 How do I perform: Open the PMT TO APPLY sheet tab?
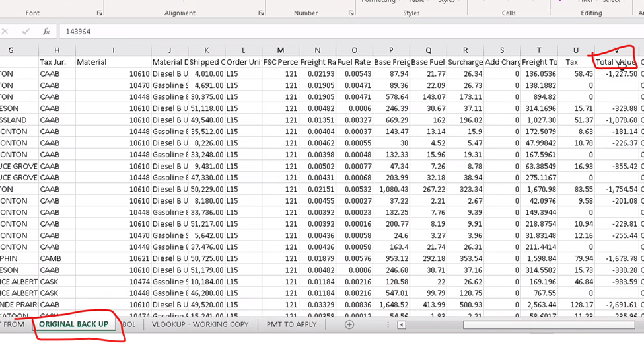pyautogui.click(x=291, y=324)
